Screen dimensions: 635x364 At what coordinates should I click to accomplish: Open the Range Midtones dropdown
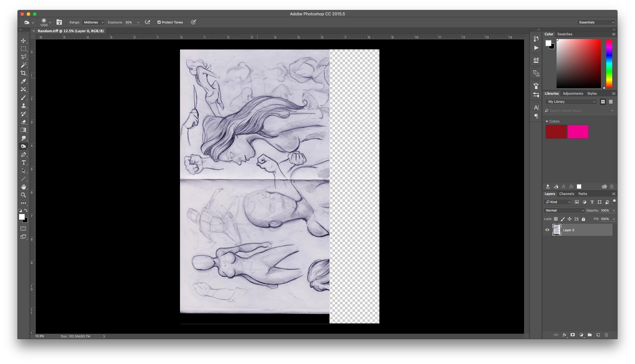93,22
